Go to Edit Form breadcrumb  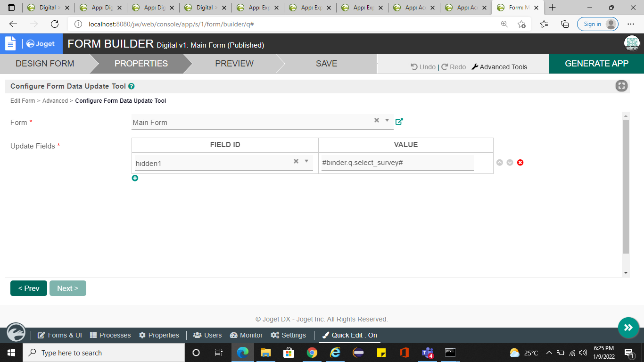coord(23,101)
